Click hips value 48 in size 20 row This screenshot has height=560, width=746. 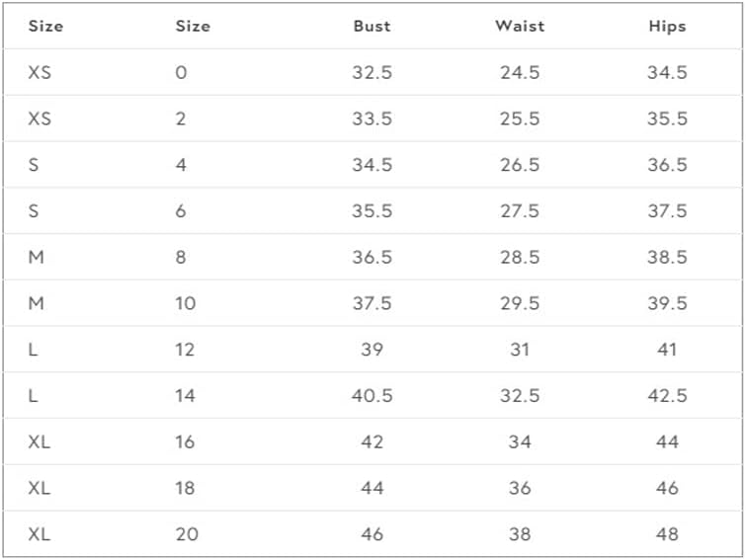(x=667, y=534)
